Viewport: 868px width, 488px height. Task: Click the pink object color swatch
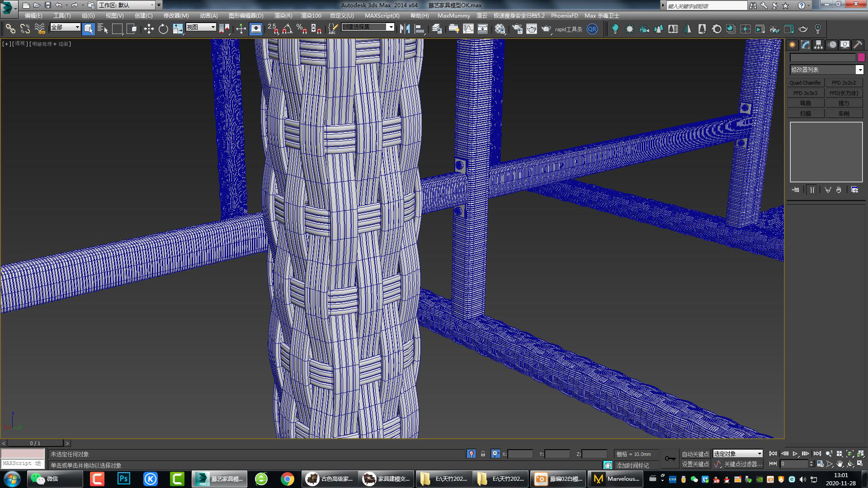pos(861,58)
